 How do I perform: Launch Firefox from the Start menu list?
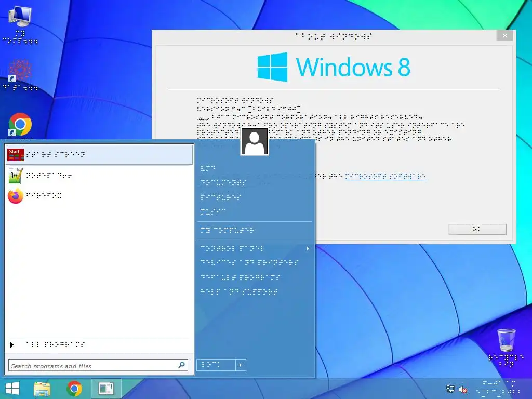[99, 195]
